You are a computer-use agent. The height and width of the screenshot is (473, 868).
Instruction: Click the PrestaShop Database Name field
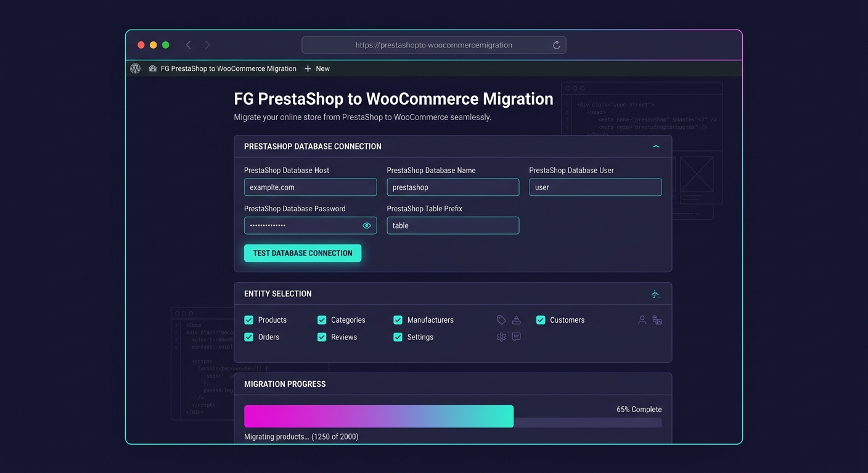click(x=453, y=187)
